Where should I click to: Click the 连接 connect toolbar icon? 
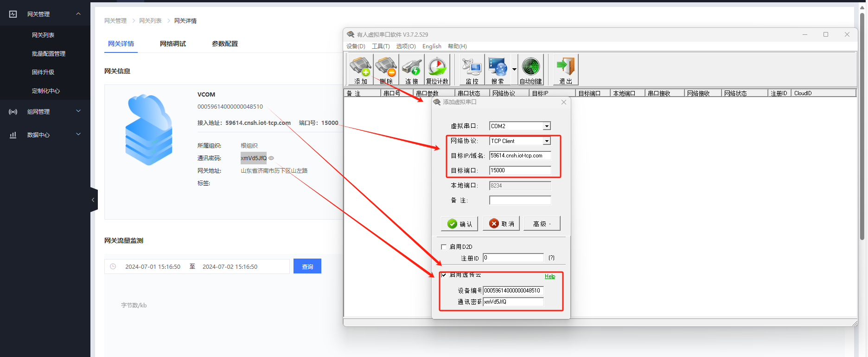[x=411, y=70]
